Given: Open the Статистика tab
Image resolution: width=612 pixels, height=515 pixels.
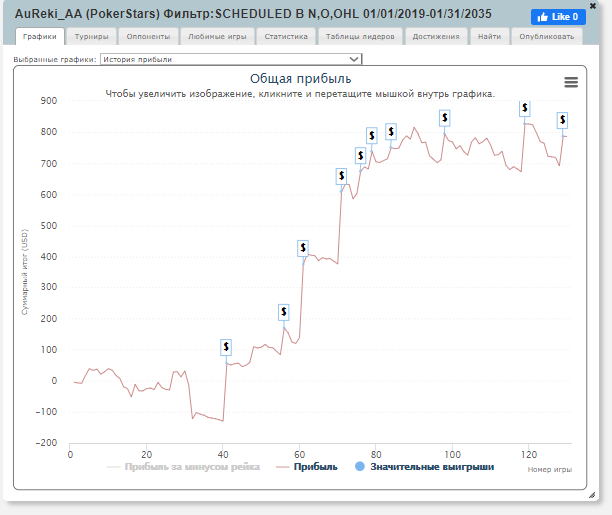Looking at the screenshot, I should click(x=286, y=36).
